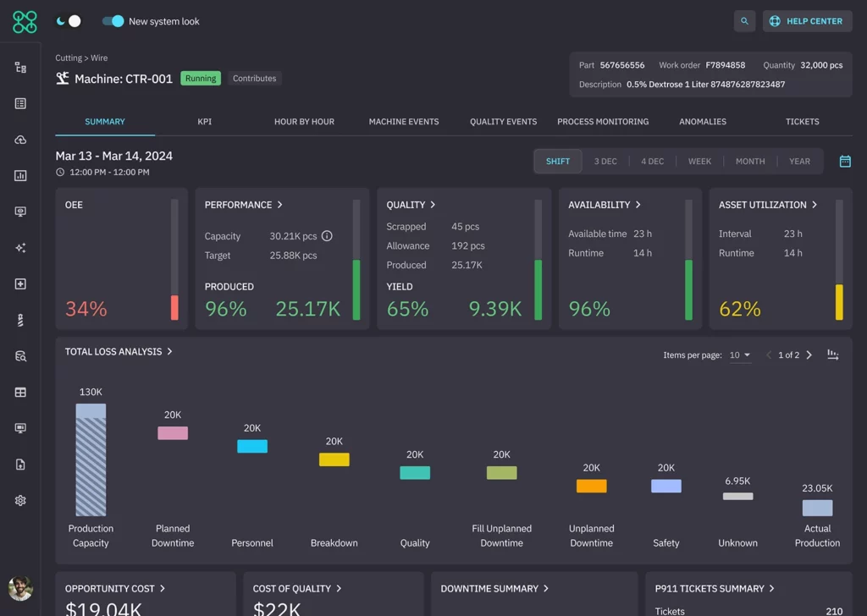Viewport: 867px width, 616px height.
Task: Click the chart filter icon in Total Loss Analysis
Action: coord(833,355)
